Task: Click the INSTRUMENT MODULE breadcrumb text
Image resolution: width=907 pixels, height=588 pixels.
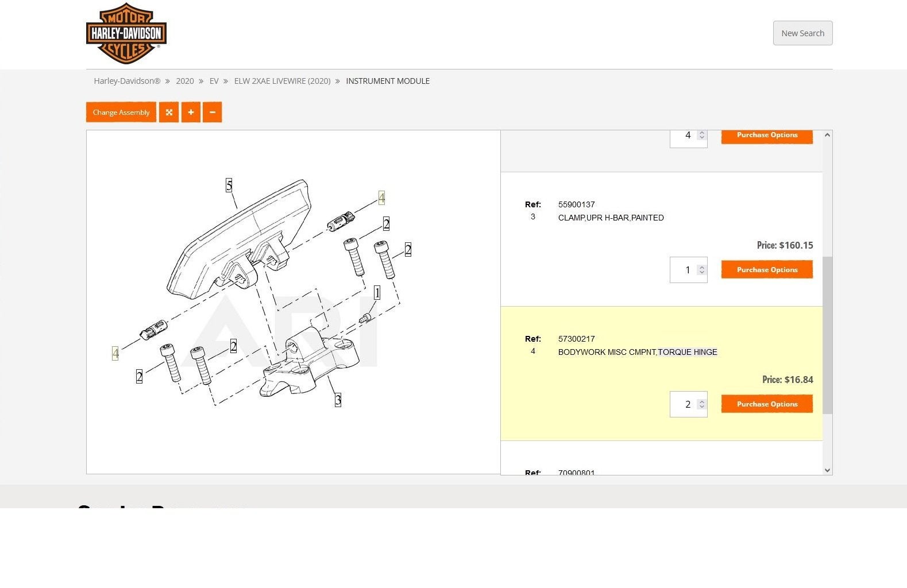Action: pos(388,81)
